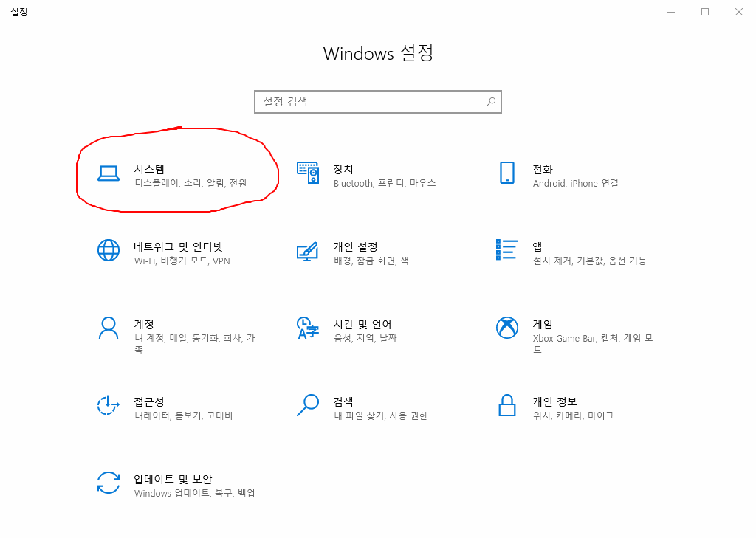Image resolution: width=756 pixels, height=538 pixels.
Task: Minimize the 설정 window
Action: pyautogui.click(x=671, y=12)
